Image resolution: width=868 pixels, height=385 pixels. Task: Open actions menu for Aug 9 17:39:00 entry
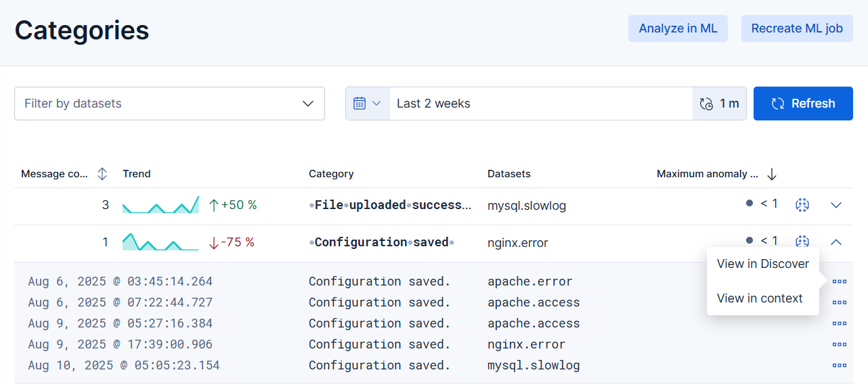click(840, 344)
